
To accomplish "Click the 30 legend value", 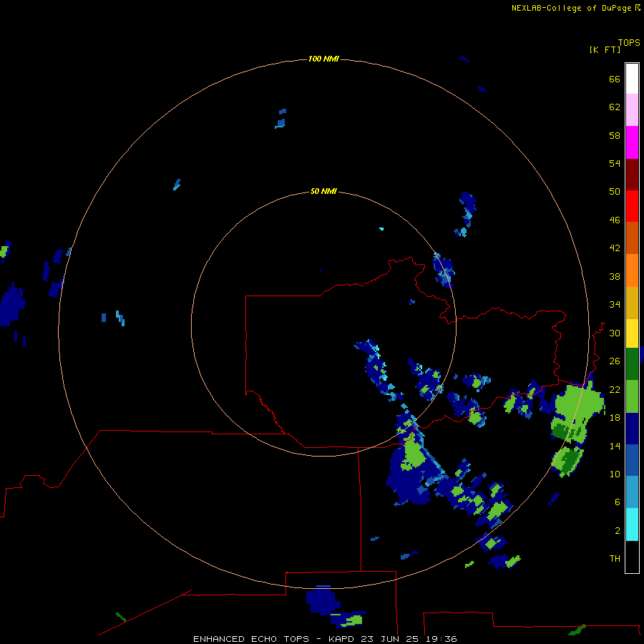I will [x=615, y=333].
